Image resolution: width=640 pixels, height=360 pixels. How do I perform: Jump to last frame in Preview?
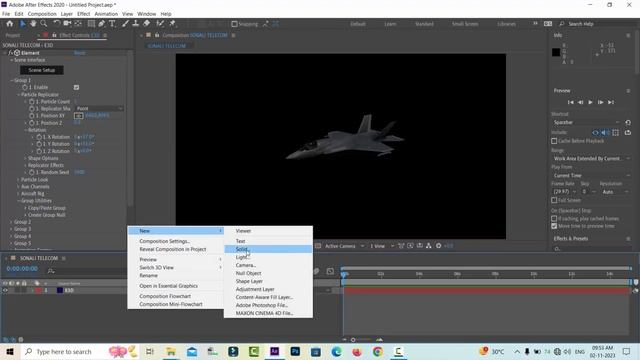point(611,102)
